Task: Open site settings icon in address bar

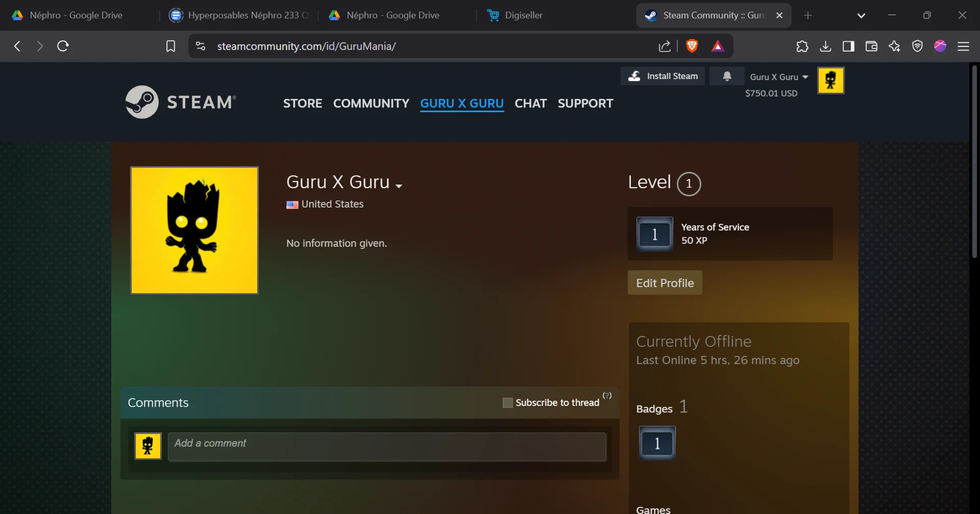Action: click(x=201, y=46)
